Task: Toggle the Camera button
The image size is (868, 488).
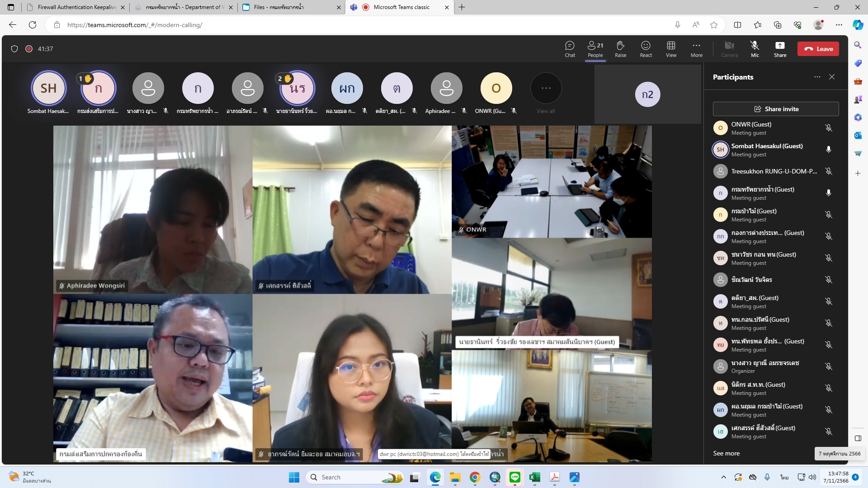Action: (x=729, y=48)
